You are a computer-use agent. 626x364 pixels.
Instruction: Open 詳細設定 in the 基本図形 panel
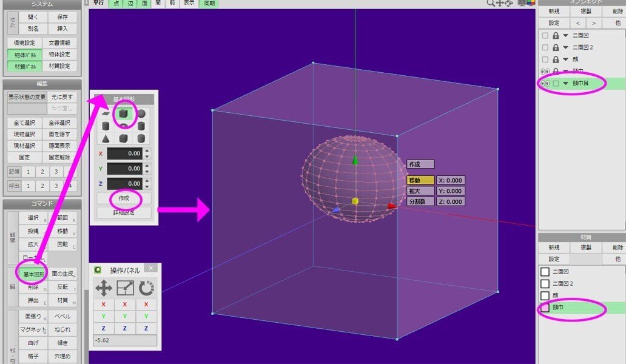(x=124, y=212)
